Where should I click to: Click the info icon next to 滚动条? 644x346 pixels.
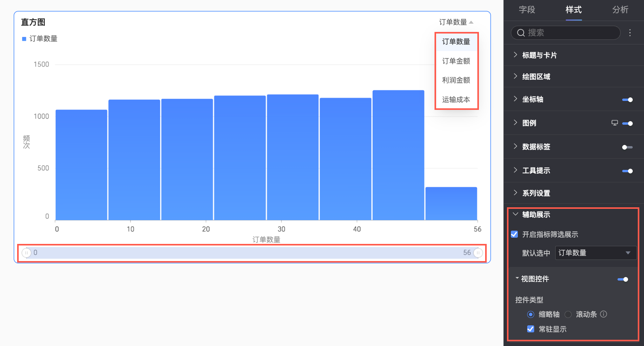(604, 314)
